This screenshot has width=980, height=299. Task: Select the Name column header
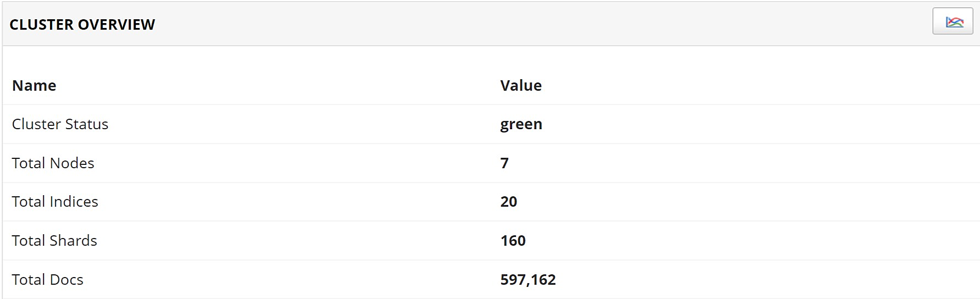click(34, 86)
